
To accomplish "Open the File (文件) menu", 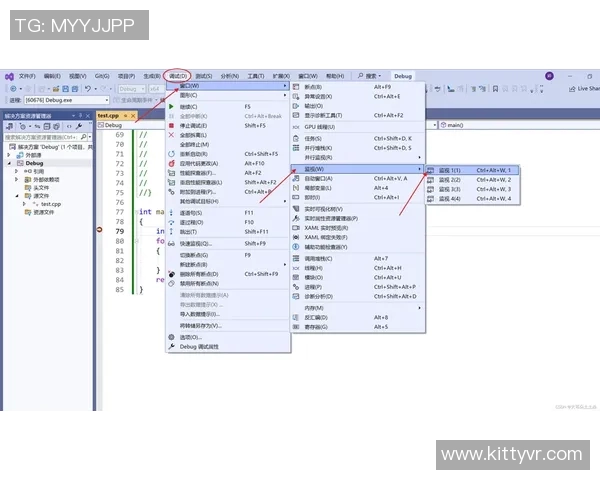I will pyautogui.click(x=27, y=76).
